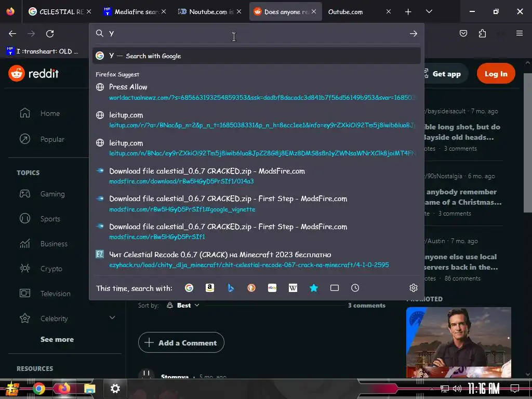Click in the address bar input field
Viewport: 532px width, 399px height.
click(257, 33)
